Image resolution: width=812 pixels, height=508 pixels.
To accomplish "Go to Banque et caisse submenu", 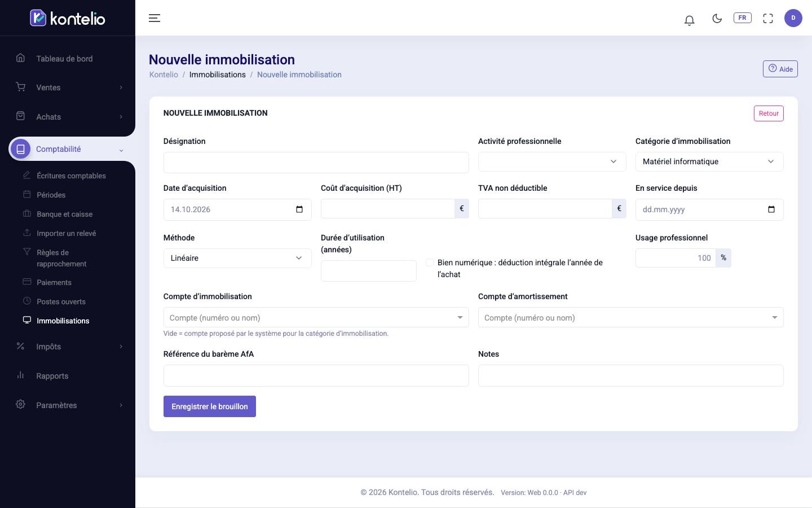I will (64, 214).
